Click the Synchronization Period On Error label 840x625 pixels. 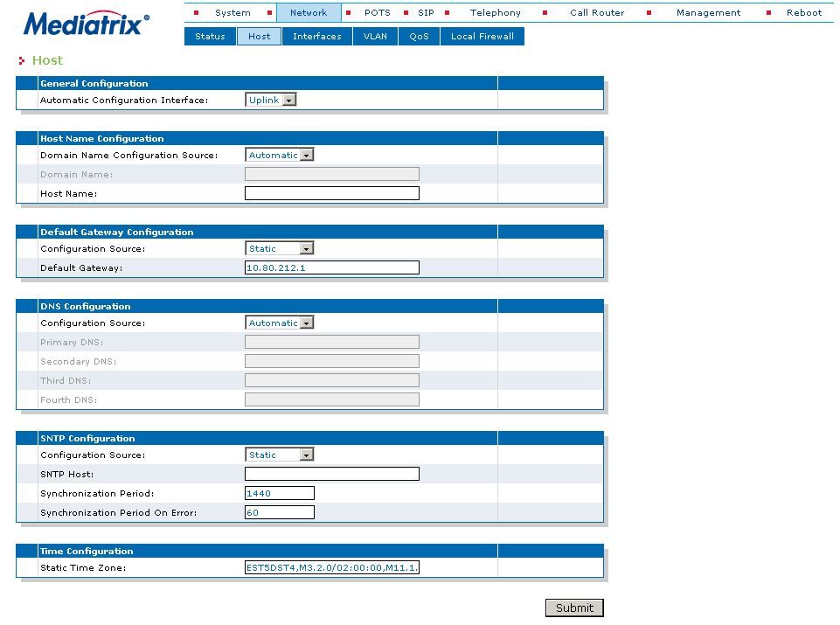pos(118,512)
